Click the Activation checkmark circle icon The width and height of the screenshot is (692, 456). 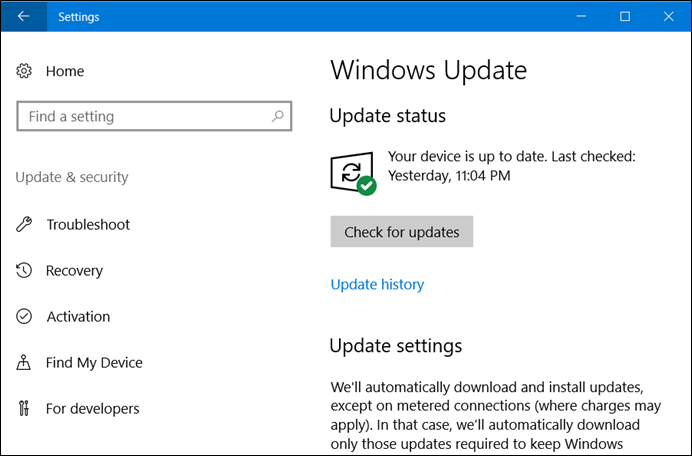pos(24,316)
